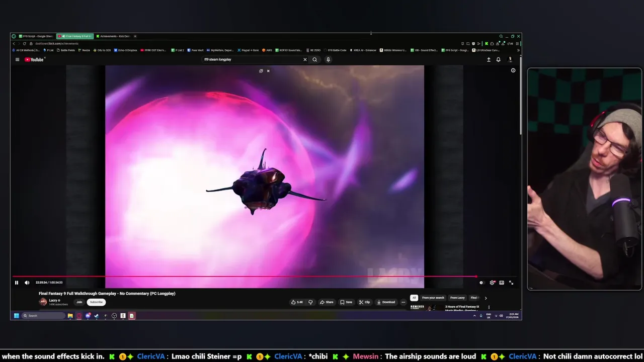Pause the YouTube video
The image size is (644, 362).
point(17,283)
